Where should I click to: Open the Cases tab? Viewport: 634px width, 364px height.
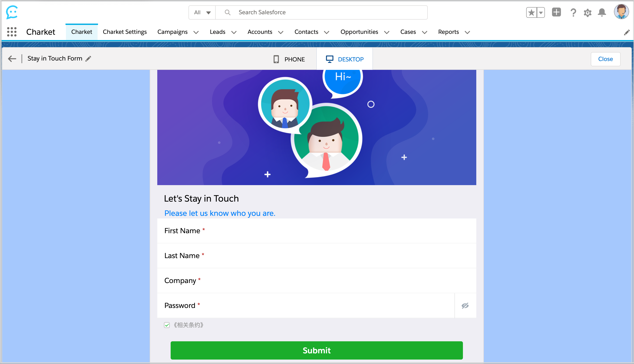[408, 32]
